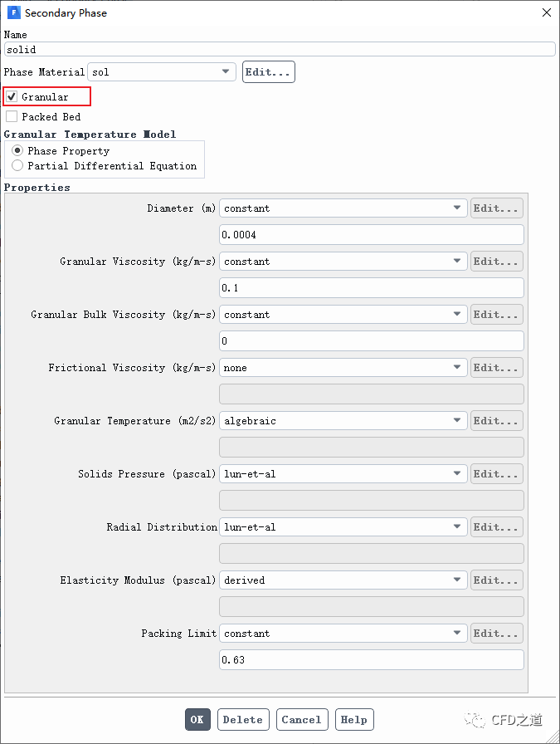The image size is (560, 744).
Task: Enable the Packed Bed checkbox
Action: pyautogui.click(x=12, y=117)
